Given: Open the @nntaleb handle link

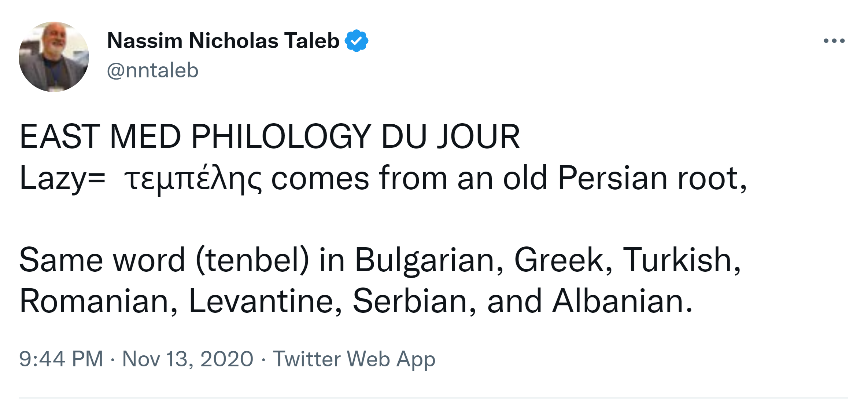Looking at the screenshot, I should tap(152, 70).
